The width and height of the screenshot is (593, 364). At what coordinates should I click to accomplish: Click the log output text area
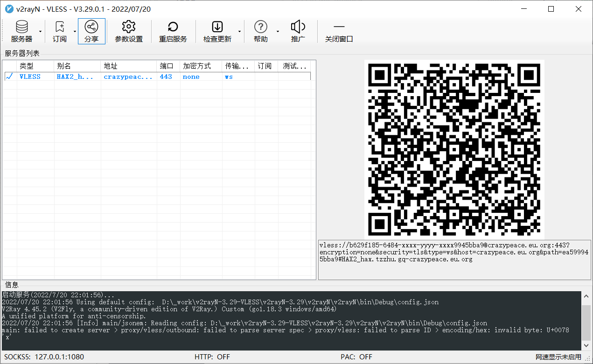click(x=291, y=321)
